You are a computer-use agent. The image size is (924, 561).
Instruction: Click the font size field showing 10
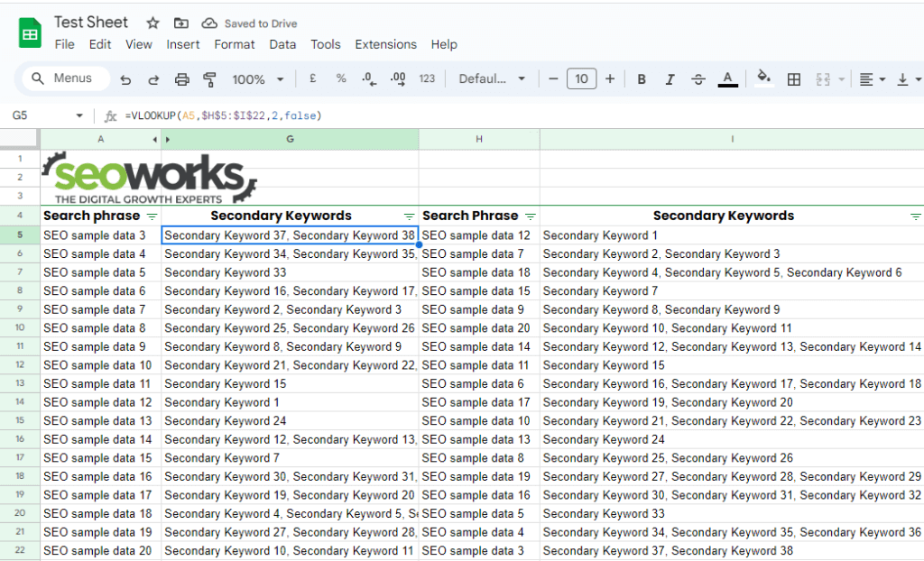582,78
